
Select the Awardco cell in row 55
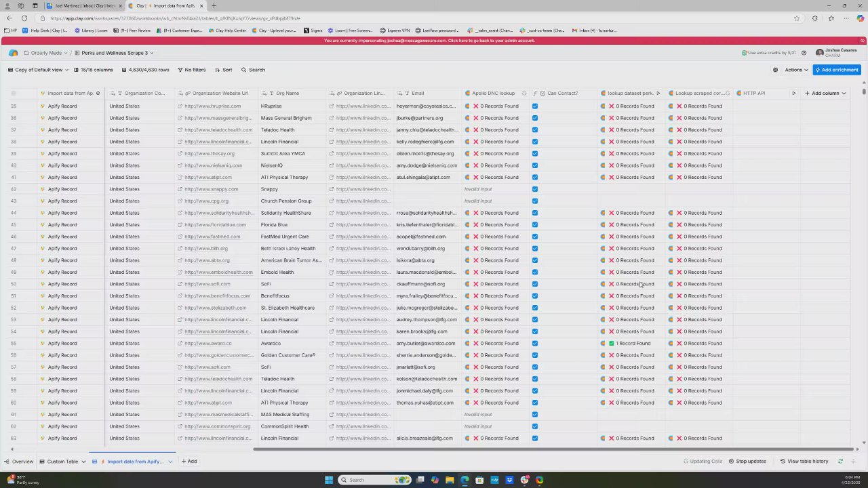[292, 344]
